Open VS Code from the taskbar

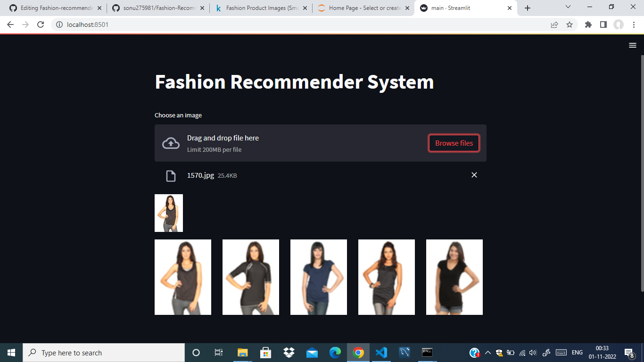pos(381,353)
